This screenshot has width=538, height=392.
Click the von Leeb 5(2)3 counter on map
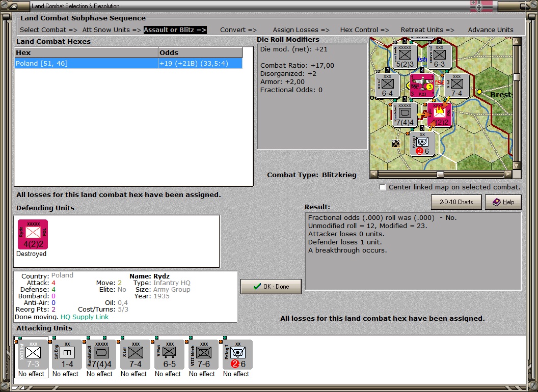coord(405,57)
